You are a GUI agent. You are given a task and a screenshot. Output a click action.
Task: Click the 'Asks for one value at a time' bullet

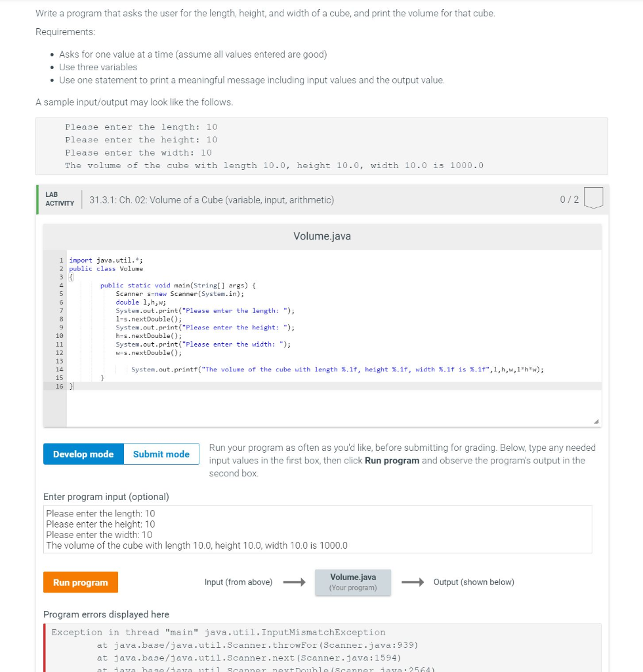pyautogui.click(x=193, y=54)
